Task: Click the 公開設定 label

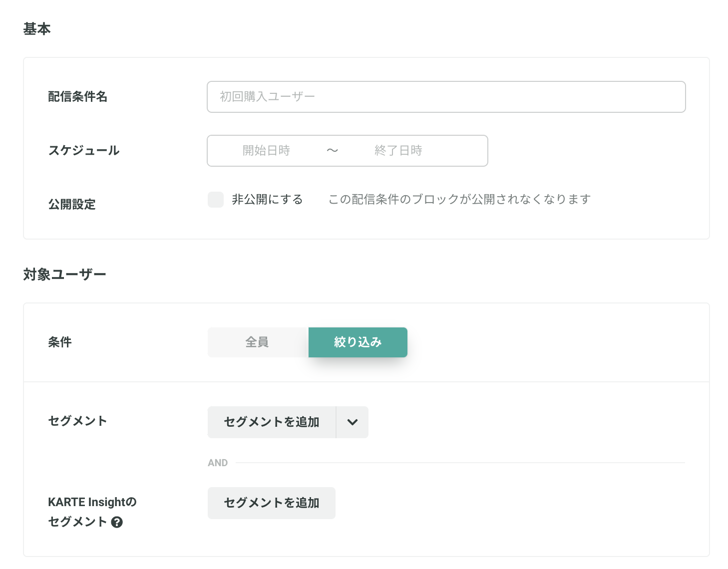Action: tap(72, 205)
